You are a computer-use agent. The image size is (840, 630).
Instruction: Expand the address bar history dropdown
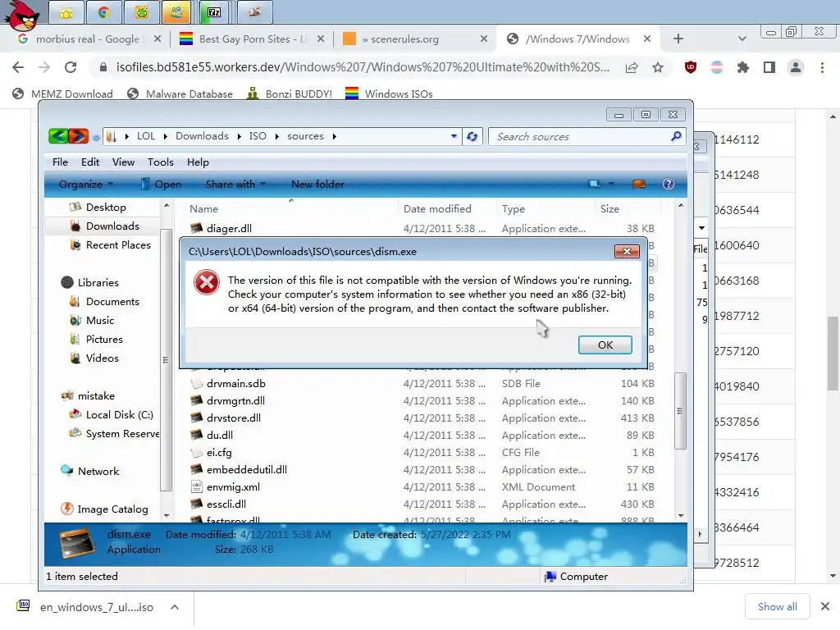454,136
